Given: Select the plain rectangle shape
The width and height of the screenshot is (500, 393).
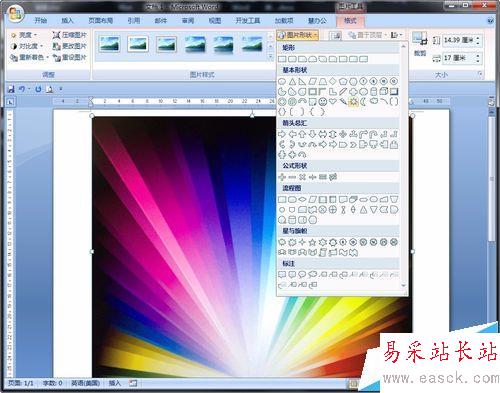Looking at the screenshot, I should (282, 59).
